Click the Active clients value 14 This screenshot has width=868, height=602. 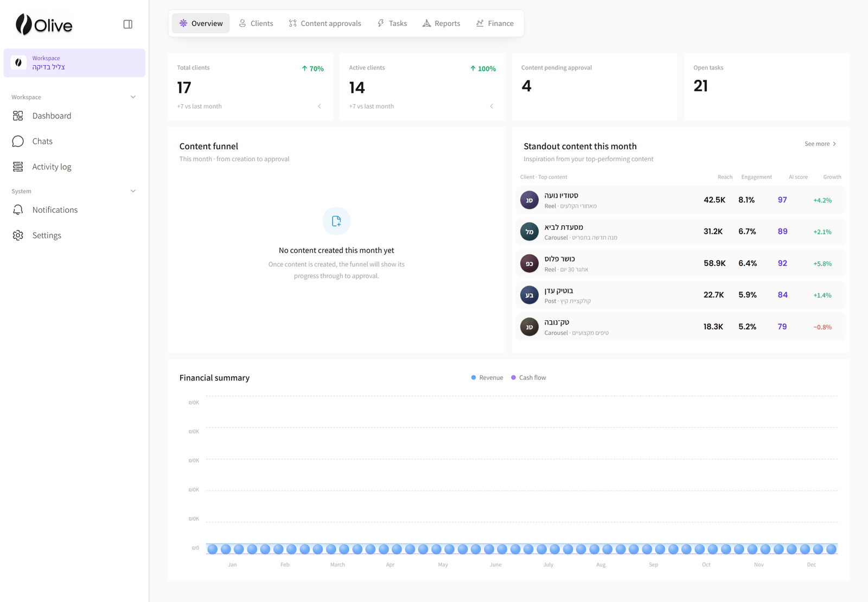(x=357, y=87)
